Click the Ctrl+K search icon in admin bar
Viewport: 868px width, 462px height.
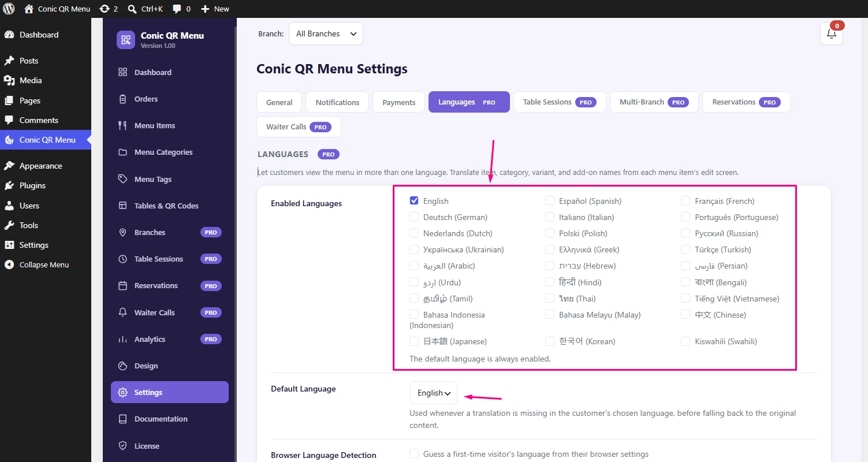coord(132,9)
